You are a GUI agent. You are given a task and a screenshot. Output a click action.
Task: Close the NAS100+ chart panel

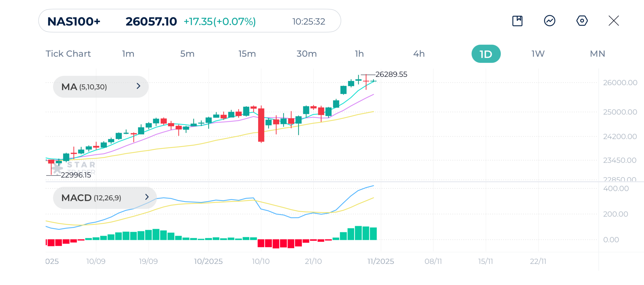tap(613, 21)
